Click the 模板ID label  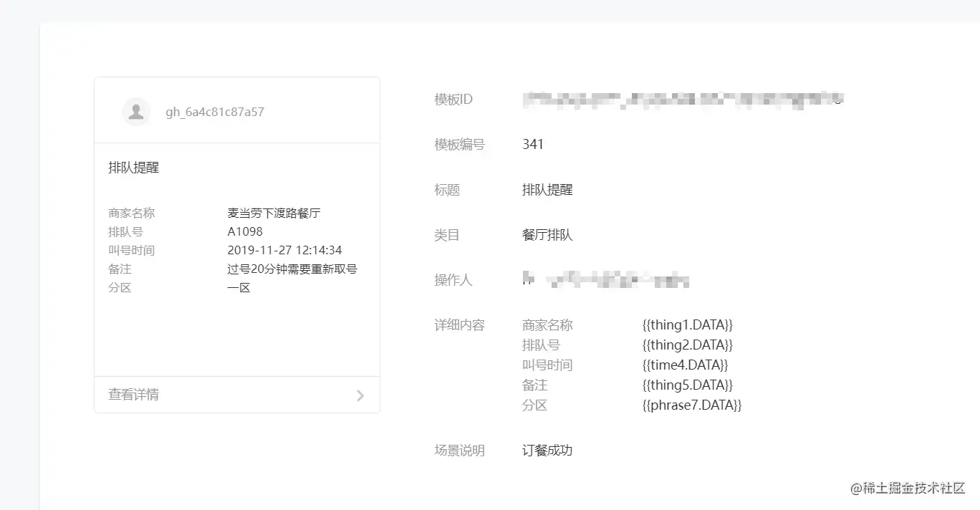coord(453,100)
